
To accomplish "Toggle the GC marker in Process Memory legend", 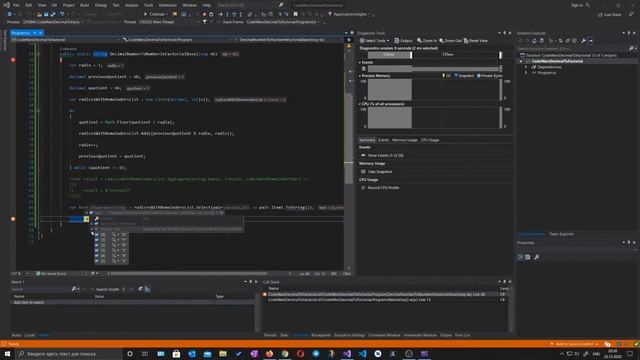I will [446, 76].
